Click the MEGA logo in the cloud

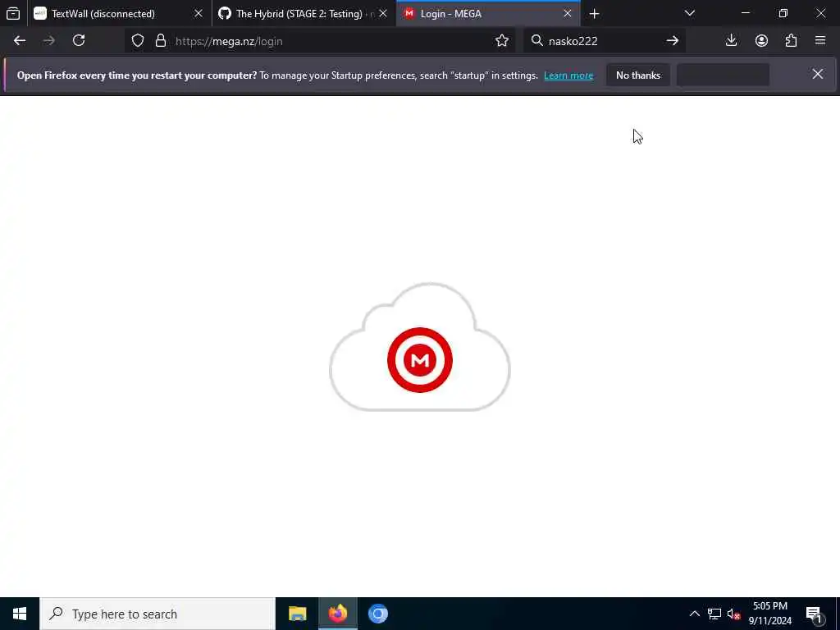[420, 360]
